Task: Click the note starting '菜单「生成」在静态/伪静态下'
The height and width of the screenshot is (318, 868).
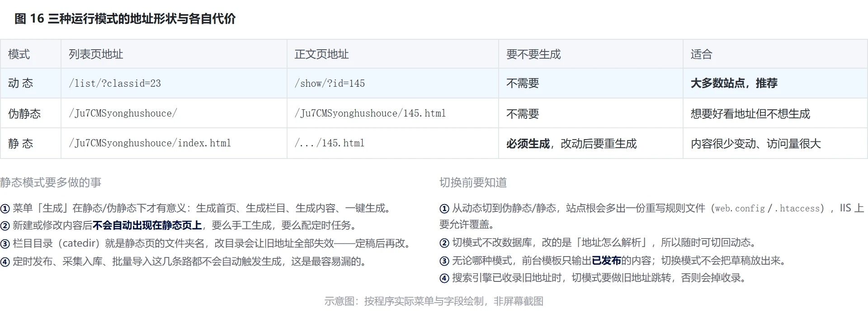Action: 196,208
